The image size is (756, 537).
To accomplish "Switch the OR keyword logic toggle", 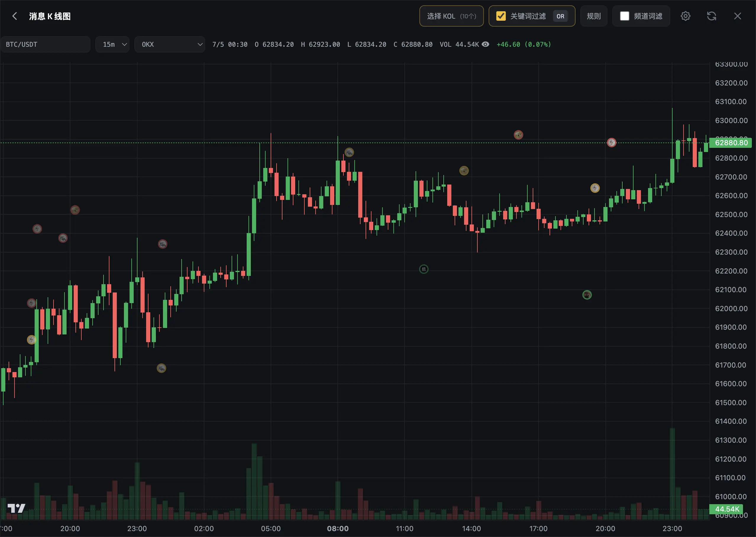I will [x=560, y=16].
